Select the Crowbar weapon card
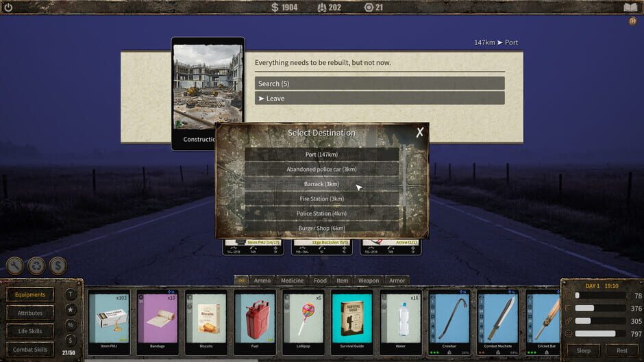Screen dimensions: 644x362 449,322
